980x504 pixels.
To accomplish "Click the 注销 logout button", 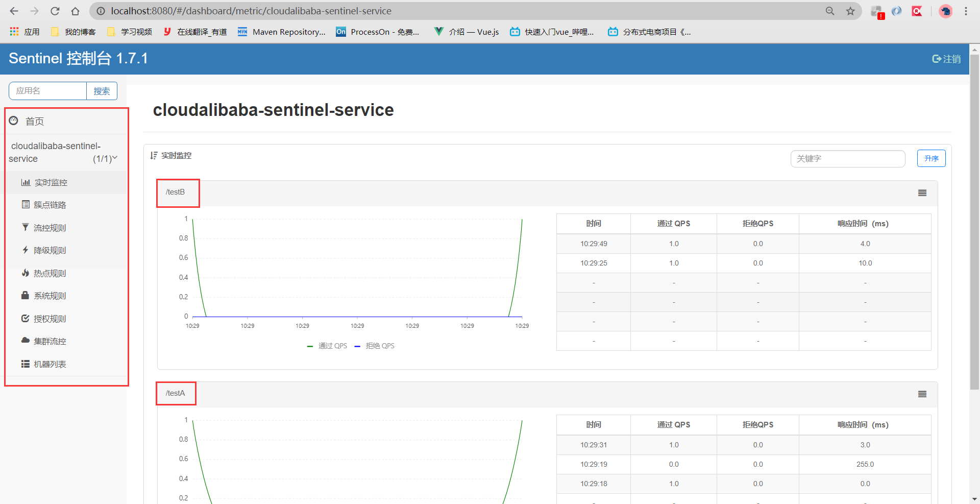I will (x=946, y=59).
